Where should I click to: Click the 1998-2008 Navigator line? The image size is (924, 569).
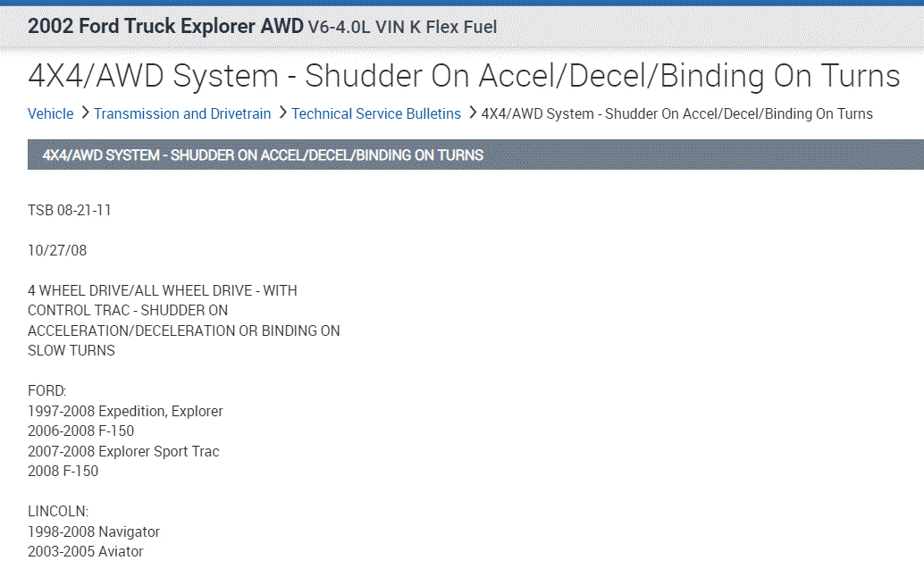coord(94,531)
